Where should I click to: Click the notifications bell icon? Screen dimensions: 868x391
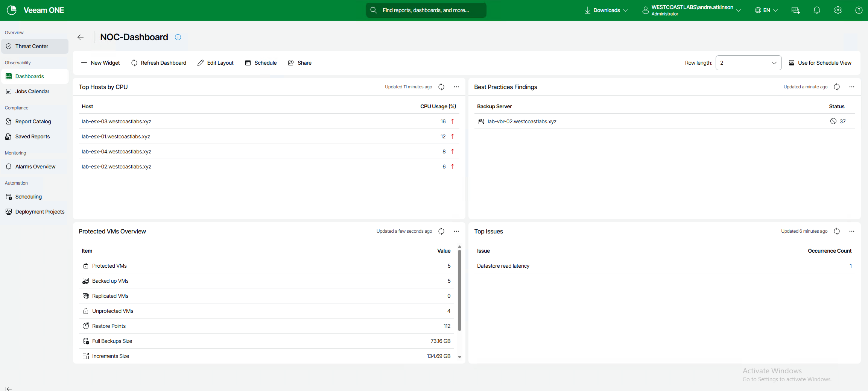816,10
